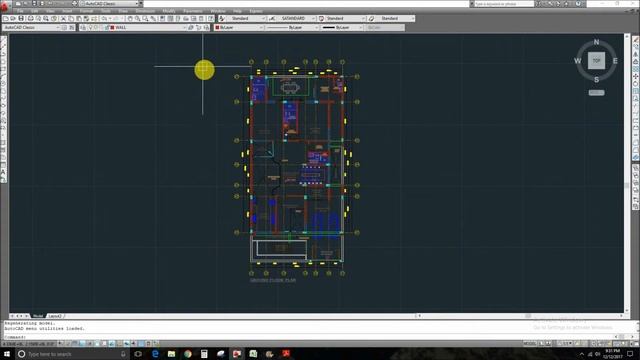Toggle WALL layer freeze sun icon
640x360 pixels.
point(95,27)
